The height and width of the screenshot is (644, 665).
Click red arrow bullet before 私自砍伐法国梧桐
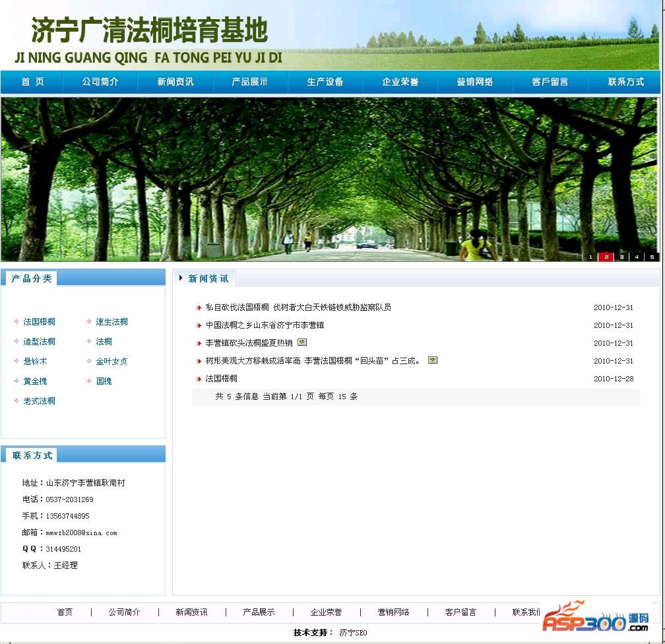199,307
